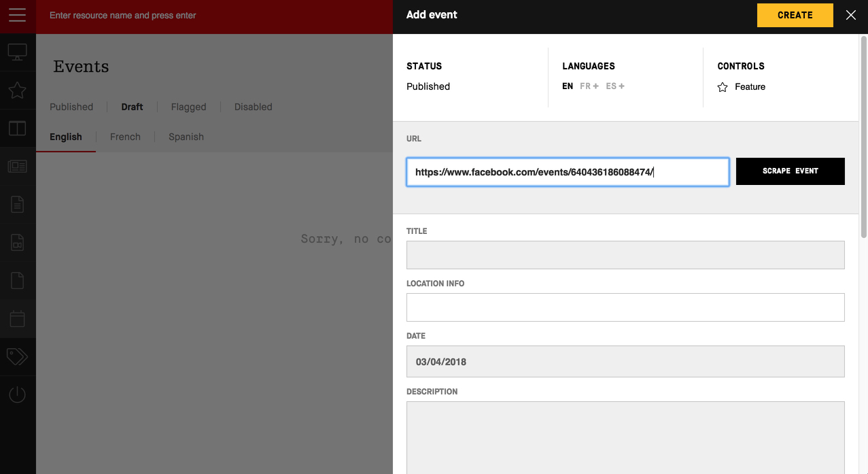Screen dimensions: 868x474
Task: Click the text document sidebar icon
Action: [18, 204]
